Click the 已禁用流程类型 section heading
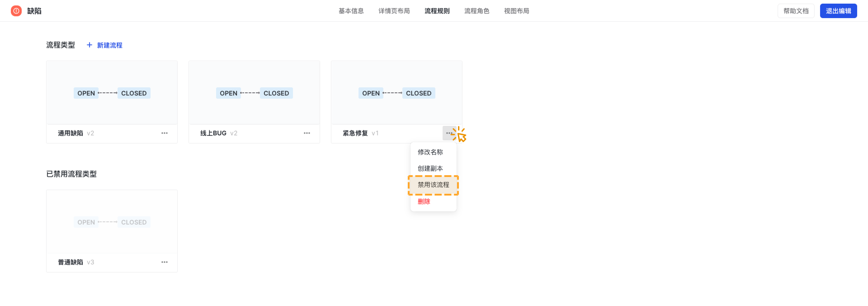The image size is (868, 306). (71, 174)
